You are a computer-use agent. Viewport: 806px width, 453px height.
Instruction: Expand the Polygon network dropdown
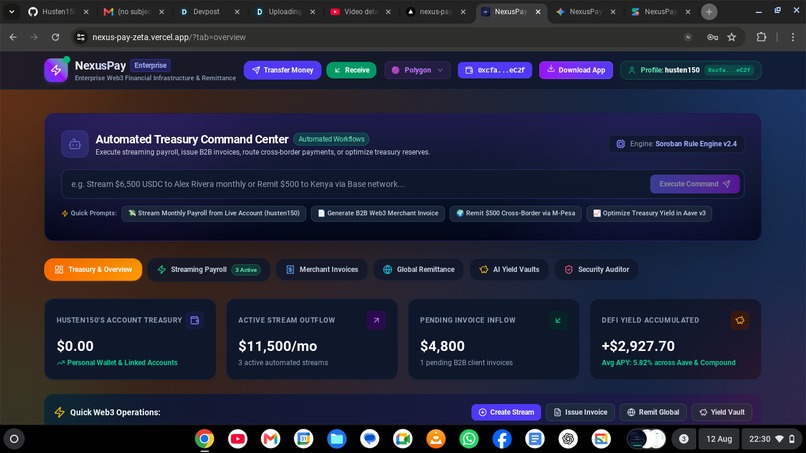417,70
